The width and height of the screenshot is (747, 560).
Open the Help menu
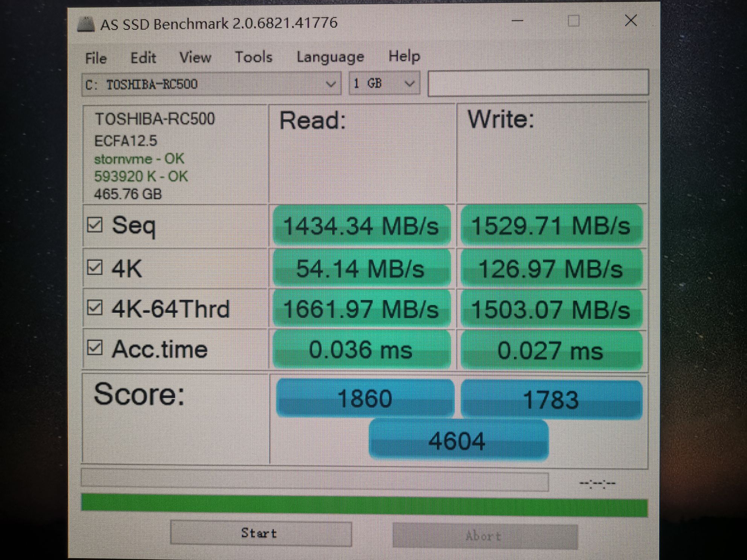404,56
